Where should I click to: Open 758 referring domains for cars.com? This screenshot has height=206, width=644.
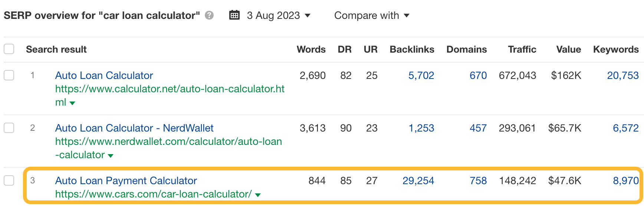478,181
